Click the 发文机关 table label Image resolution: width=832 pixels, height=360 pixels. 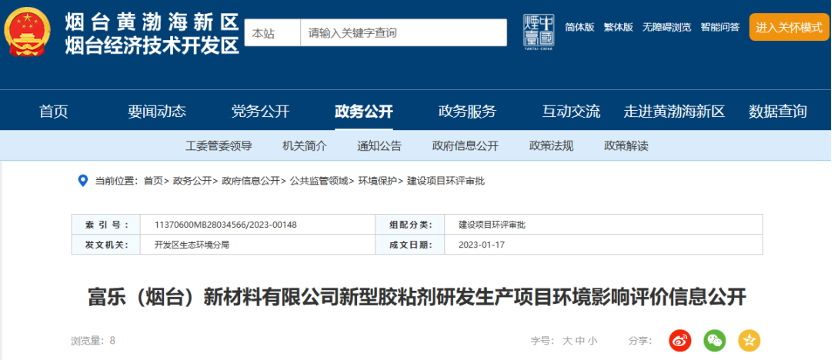(x=106, y=245)
